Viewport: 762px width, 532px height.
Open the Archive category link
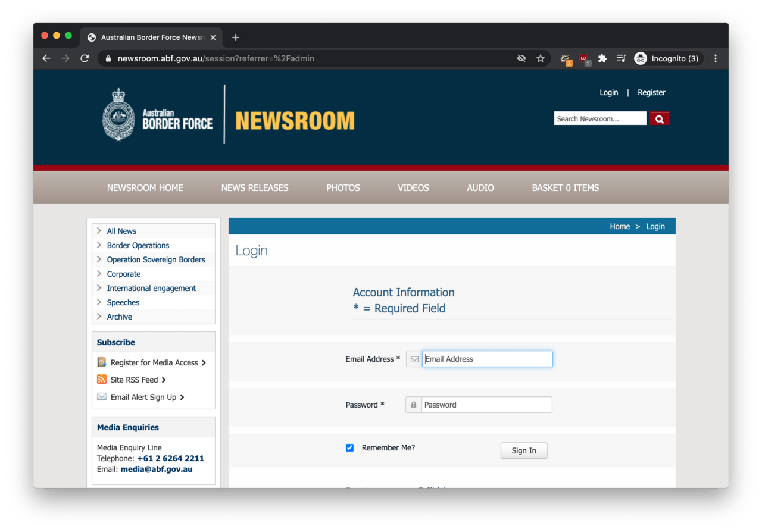click(120, 317)
